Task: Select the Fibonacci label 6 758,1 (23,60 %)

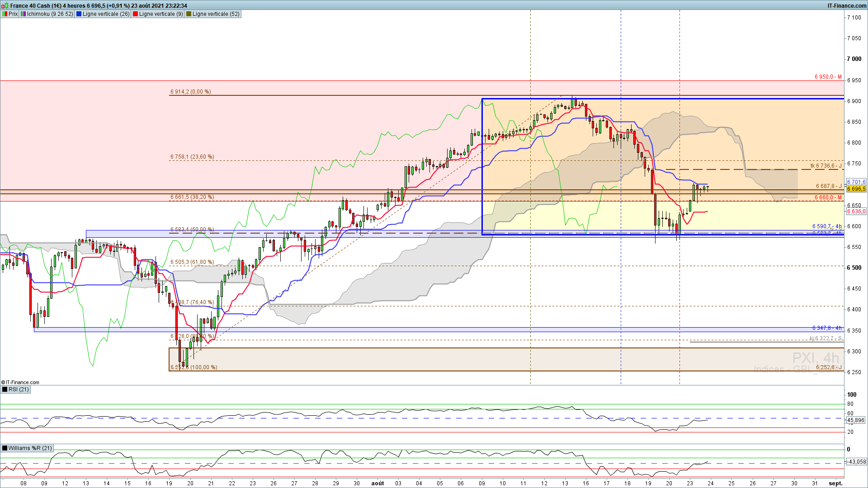Action: coord(192,157)
